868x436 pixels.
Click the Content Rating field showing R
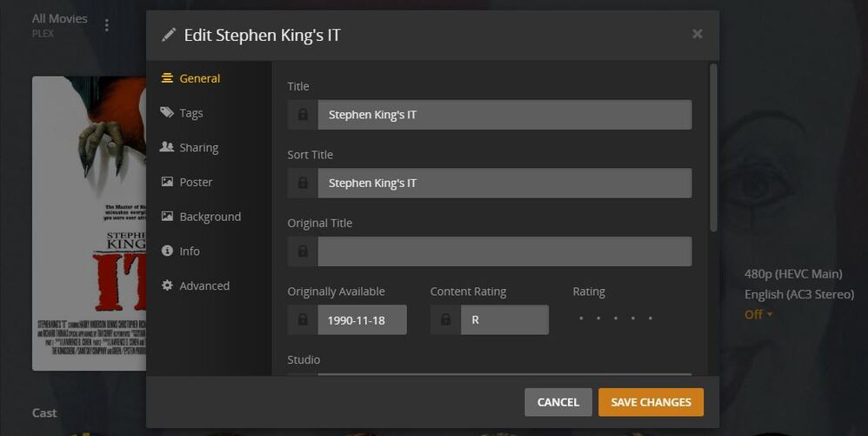(504, 319)
